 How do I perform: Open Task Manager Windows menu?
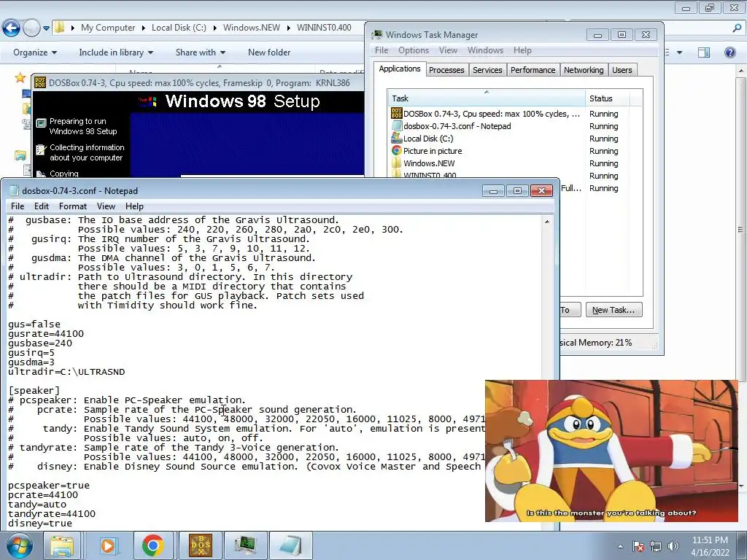[485, 50]
